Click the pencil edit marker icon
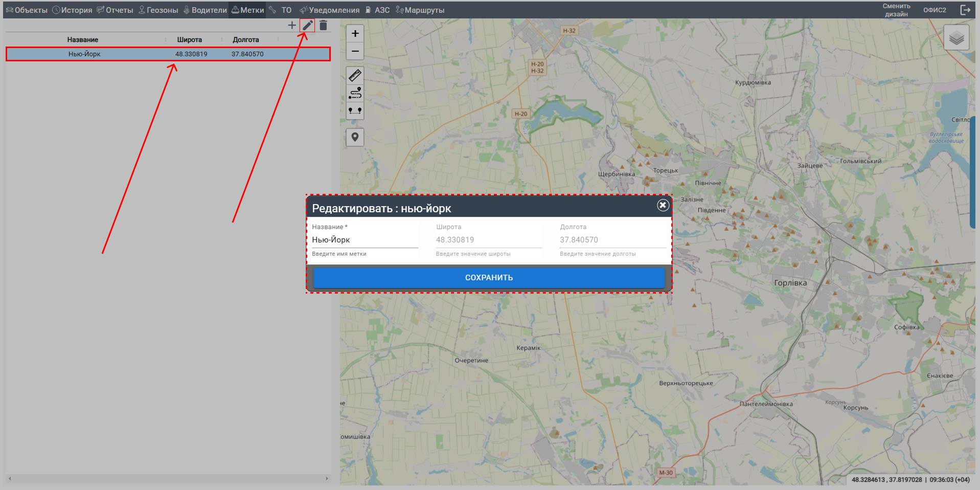This screenshot has width=980, height=490. point(307,25)
